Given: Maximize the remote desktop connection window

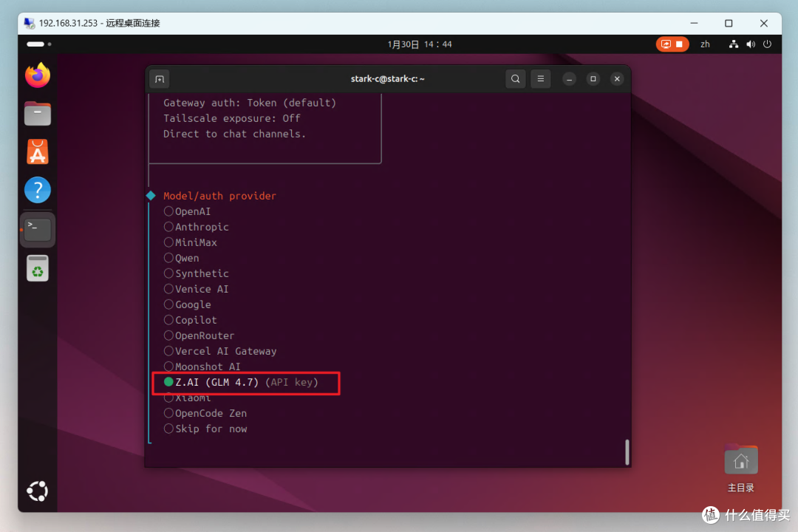Looking at the screenshot, I should [729, 24].
